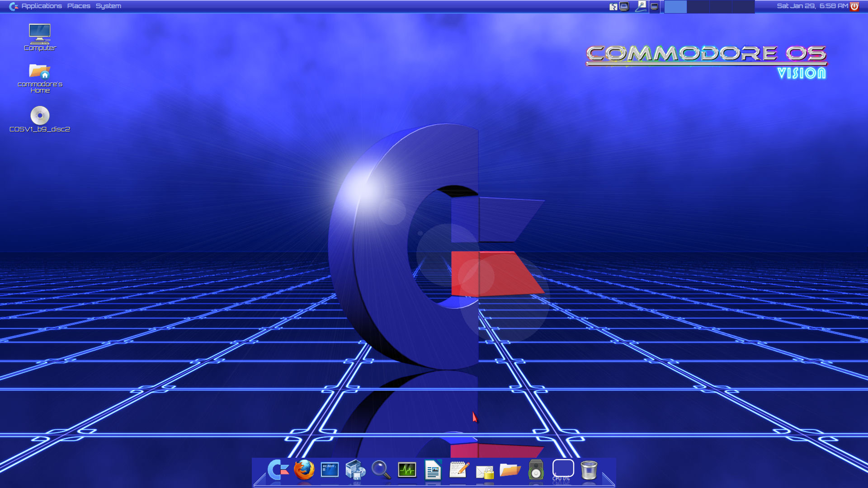
Task: Open the folder icon in the dock
Action: click(x=510, y=470)
